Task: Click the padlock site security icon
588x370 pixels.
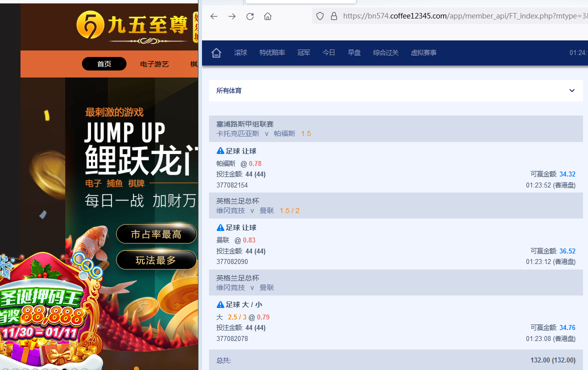Action: [334, 16]
